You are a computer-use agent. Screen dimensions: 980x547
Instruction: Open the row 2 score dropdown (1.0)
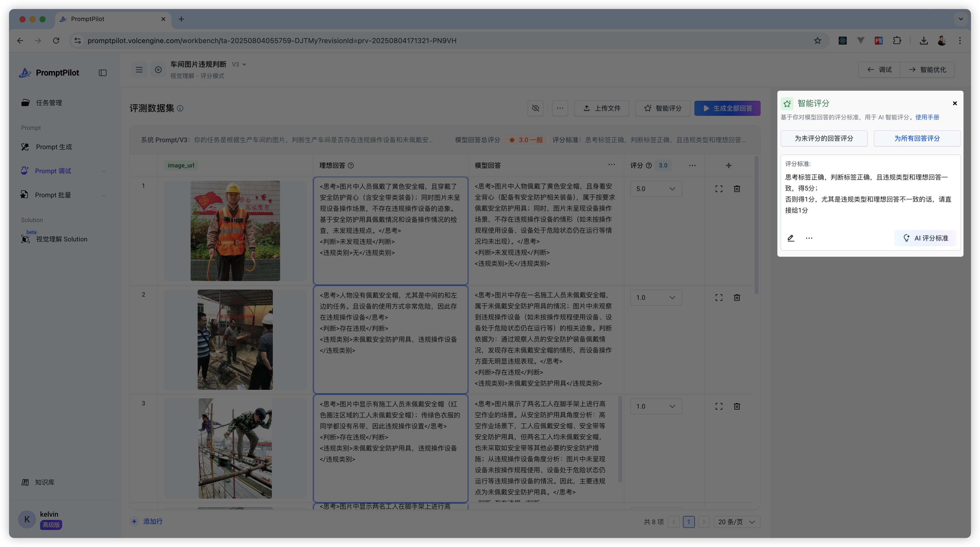[x=656, y=298]
